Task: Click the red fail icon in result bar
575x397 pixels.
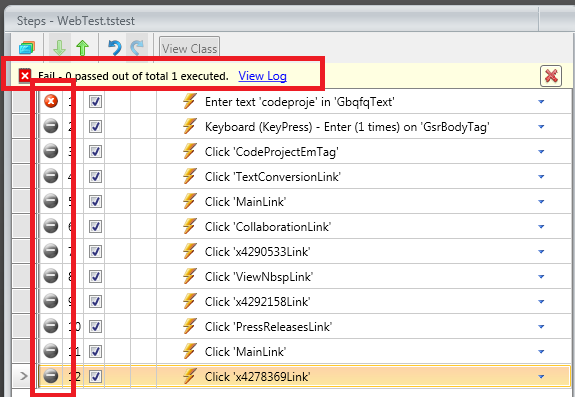Action: 25,76
